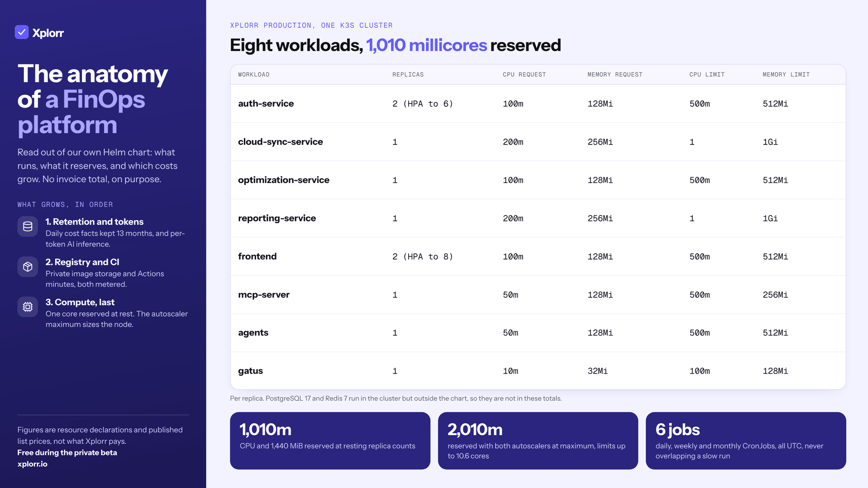Click 'The anatomy of a FinOps platform' title

tap(93, 99)
